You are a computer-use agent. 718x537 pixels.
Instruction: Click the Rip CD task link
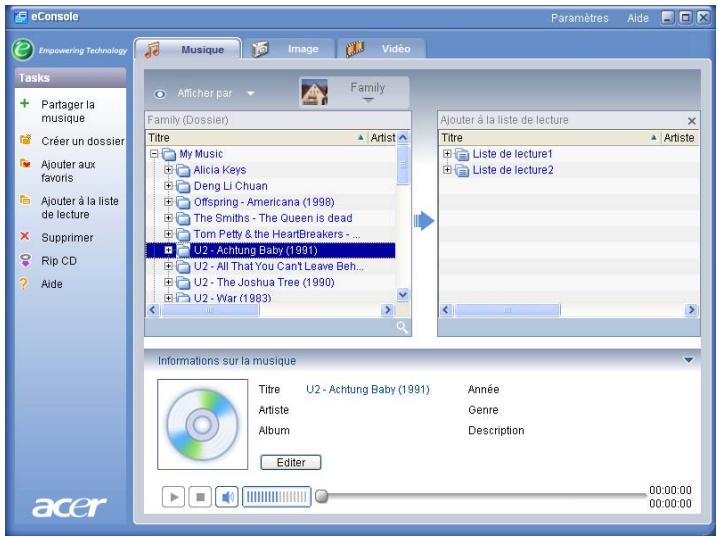59,261
